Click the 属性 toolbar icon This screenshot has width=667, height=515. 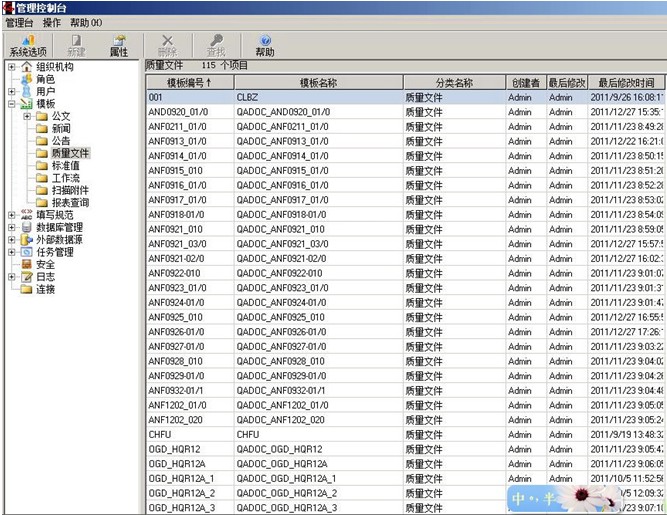[x=118, y=45]
